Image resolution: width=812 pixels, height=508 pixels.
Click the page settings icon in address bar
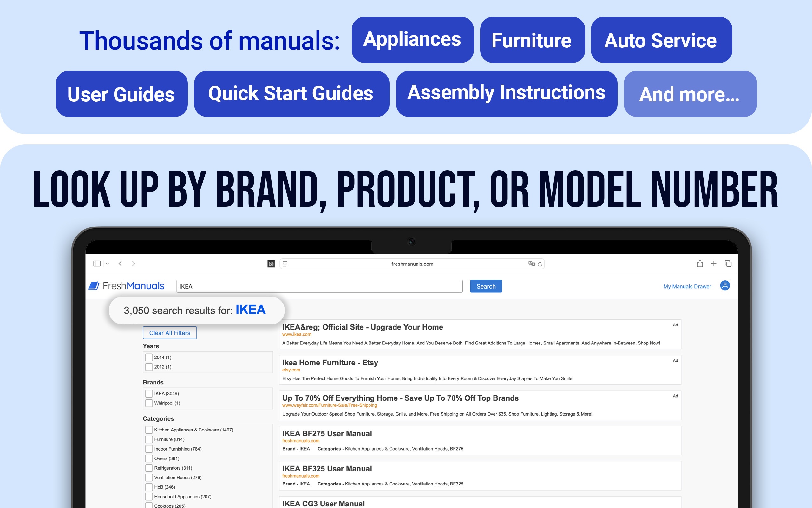pyautogui.click(x=285, y=264)
